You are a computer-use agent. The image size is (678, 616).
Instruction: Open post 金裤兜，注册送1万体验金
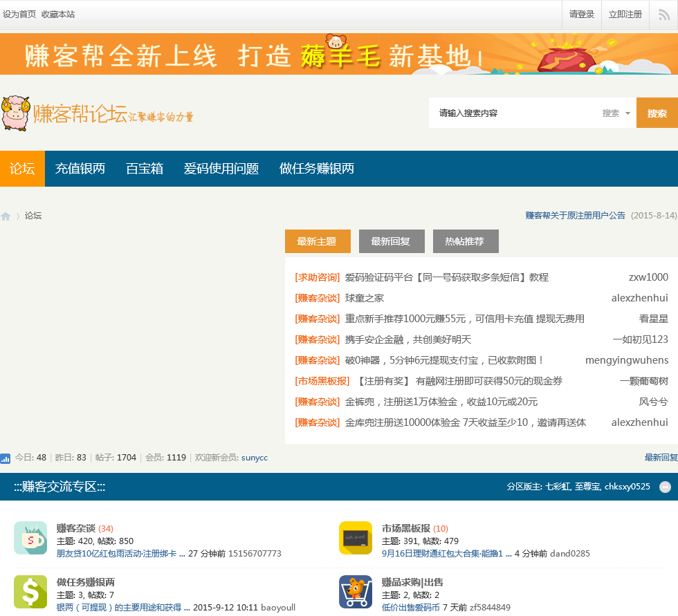coord(441,402)
